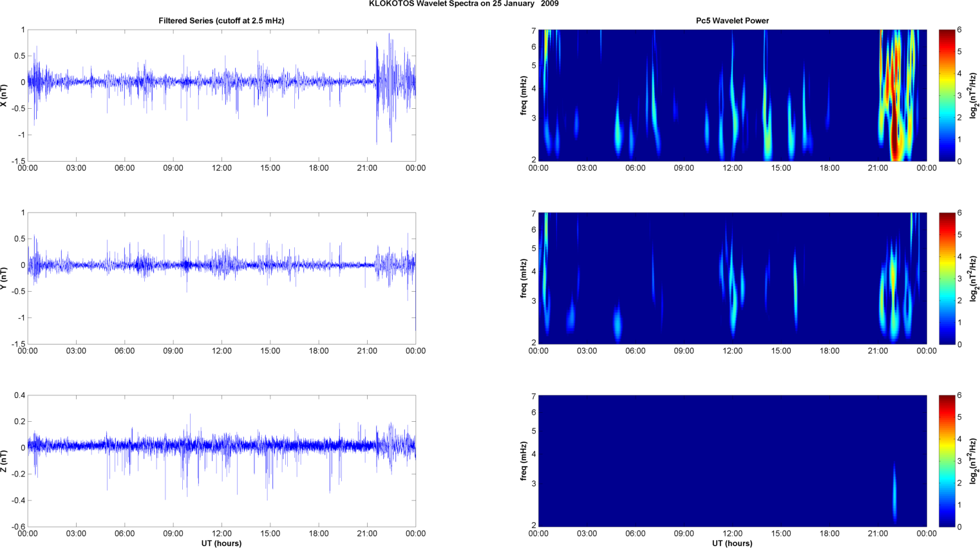This screenshot has height=548, width=980.
Task: Click the Y (nT) axis label
Action: (4, 278)
